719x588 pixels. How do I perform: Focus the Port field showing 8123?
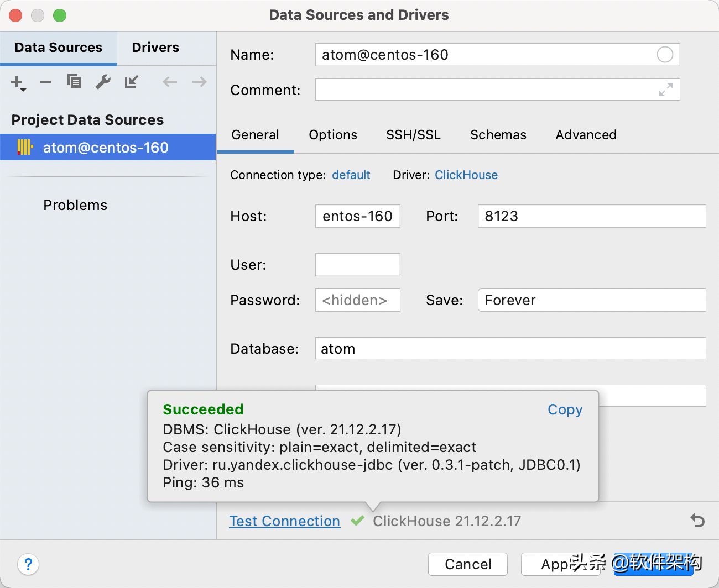pos(592,216)
